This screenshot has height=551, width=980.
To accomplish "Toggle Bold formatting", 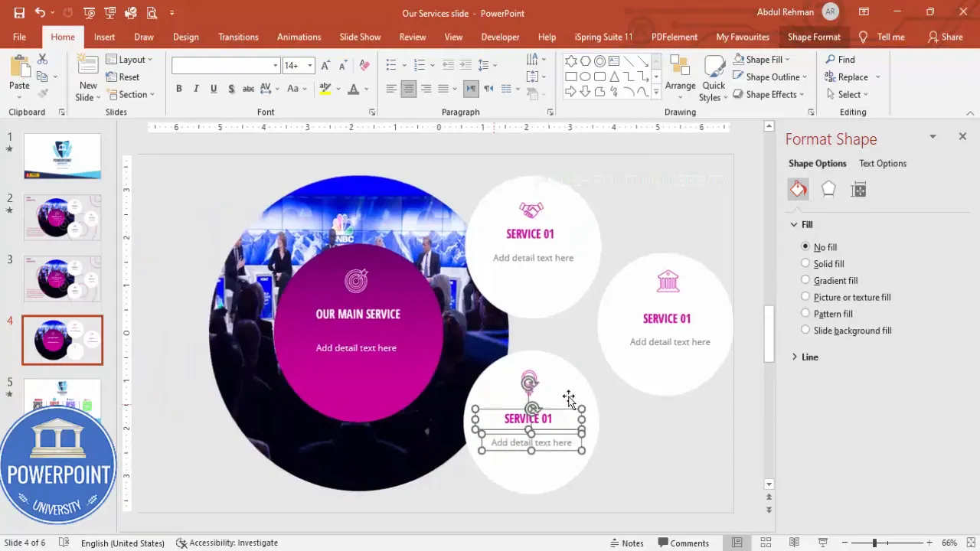I will [179, 89].
